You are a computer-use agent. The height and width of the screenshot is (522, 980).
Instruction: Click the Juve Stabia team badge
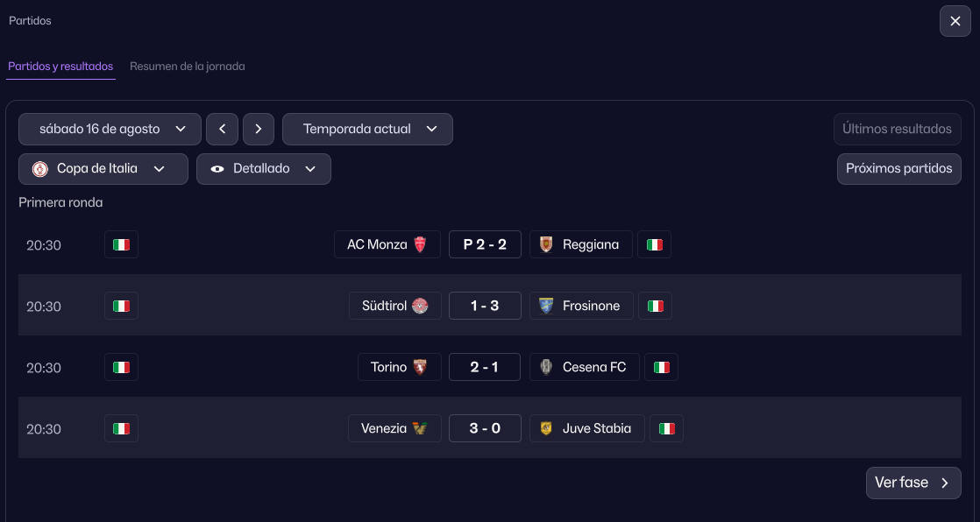point(546,428)
